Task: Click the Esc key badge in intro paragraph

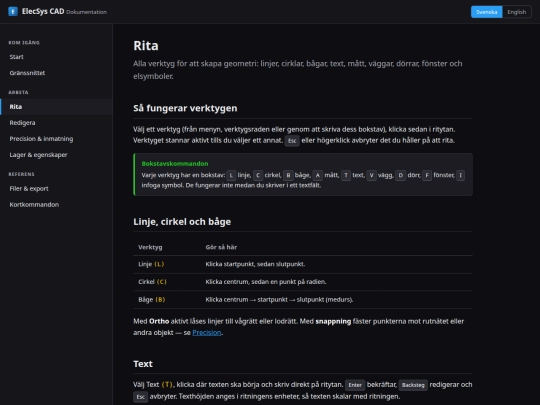Action: tap(292, 141)
